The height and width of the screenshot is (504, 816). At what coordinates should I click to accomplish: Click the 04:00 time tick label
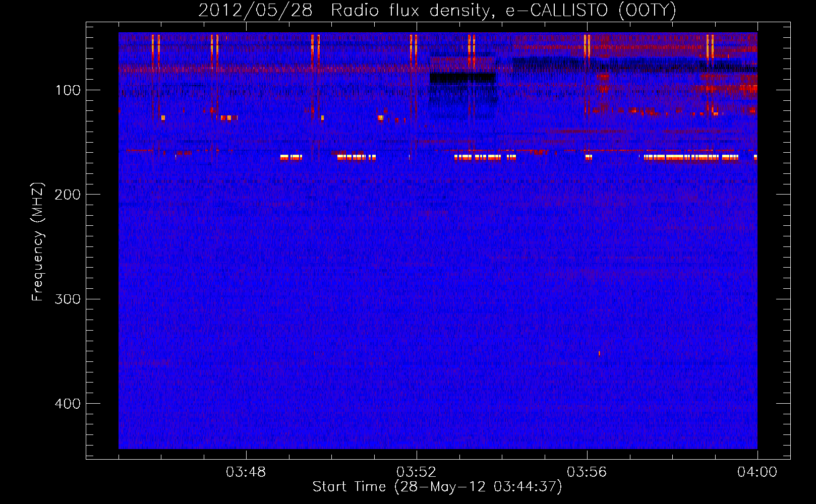click(x=757, y=472)
